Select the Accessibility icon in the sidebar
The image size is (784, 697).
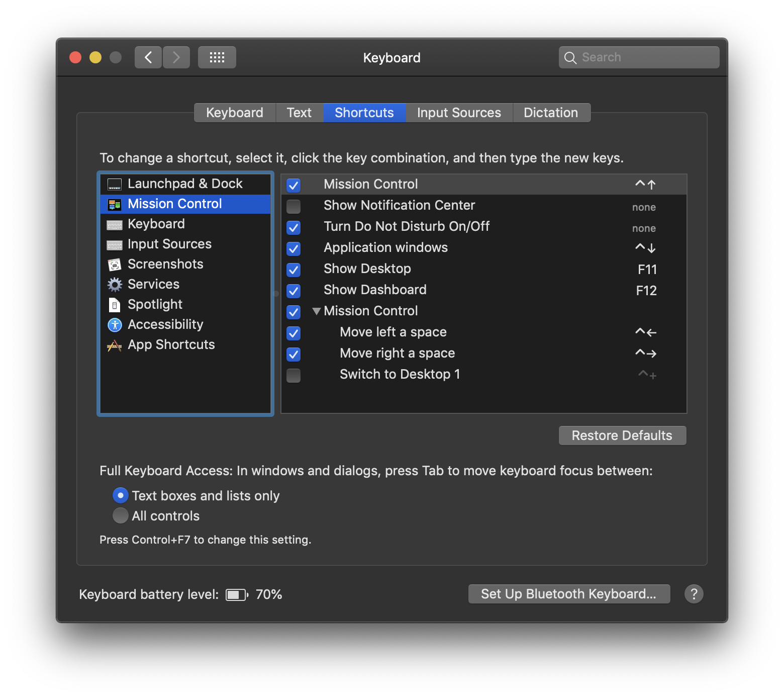click(x=115, y=325)
